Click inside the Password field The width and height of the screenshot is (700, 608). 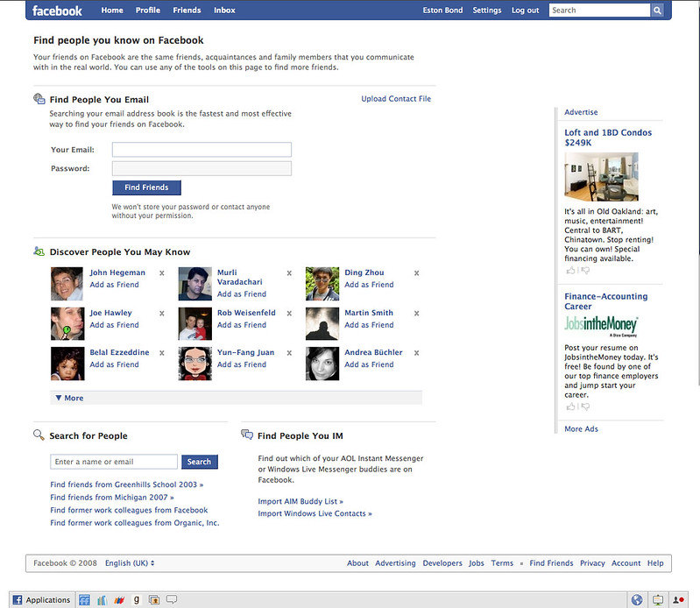(202, 168)
